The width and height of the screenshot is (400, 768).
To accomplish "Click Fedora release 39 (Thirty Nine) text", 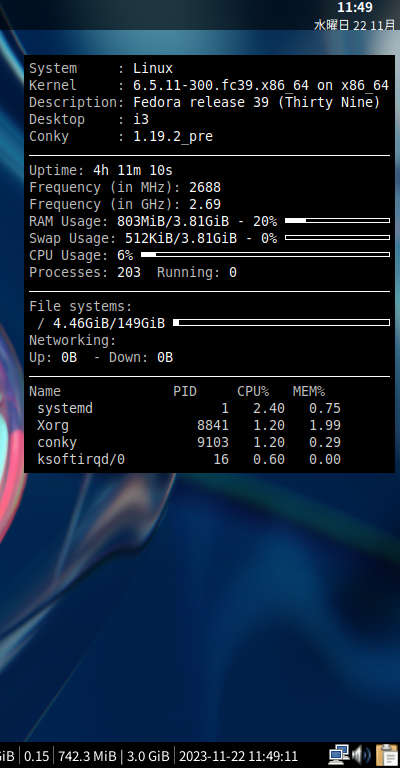I will [257, 102].
